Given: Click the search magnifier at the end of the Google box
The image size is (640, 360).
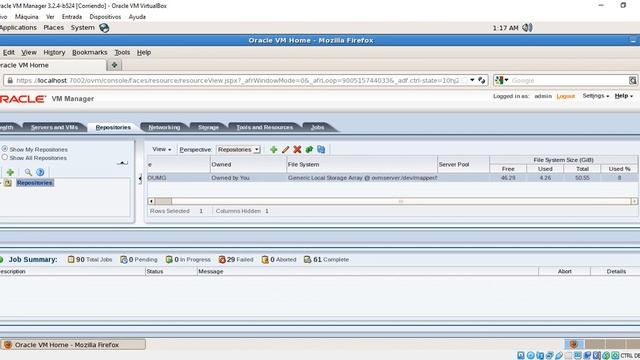Looking at the screenshot, I should click(x=633, y=80).
